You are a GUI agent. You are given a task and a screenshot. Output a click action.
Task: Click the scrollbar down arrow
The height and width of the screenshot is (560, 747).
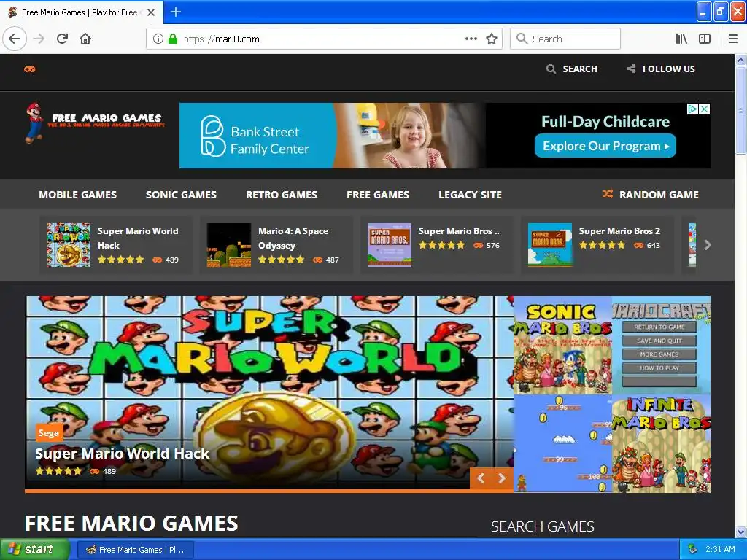pos(740,532)
